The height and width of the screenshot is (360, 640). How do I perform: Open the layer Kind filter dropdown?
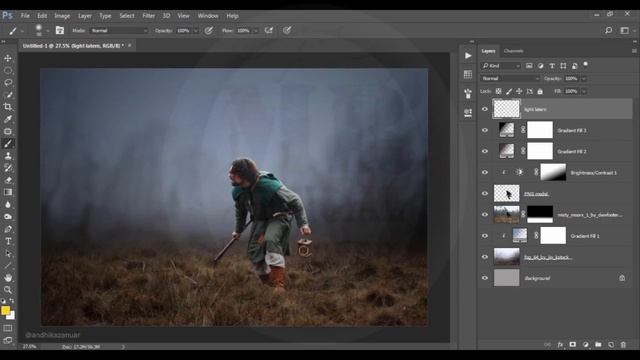point(501,66)
